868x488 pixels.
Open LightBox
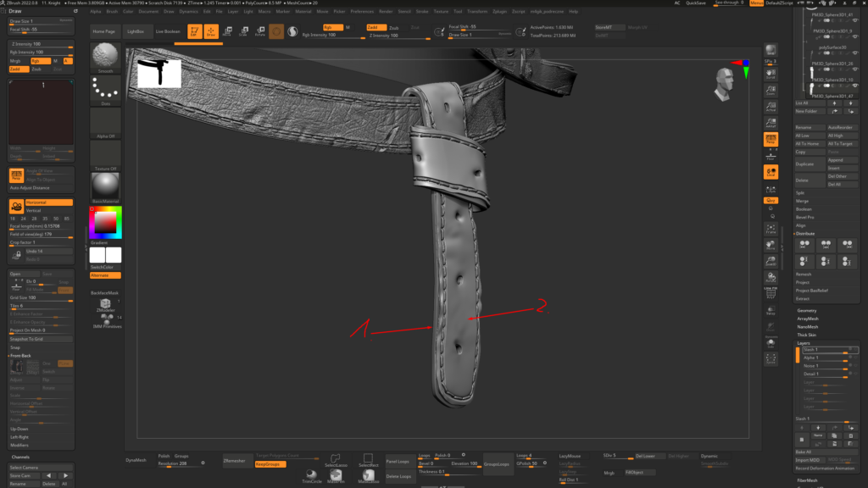pos(136,31)
